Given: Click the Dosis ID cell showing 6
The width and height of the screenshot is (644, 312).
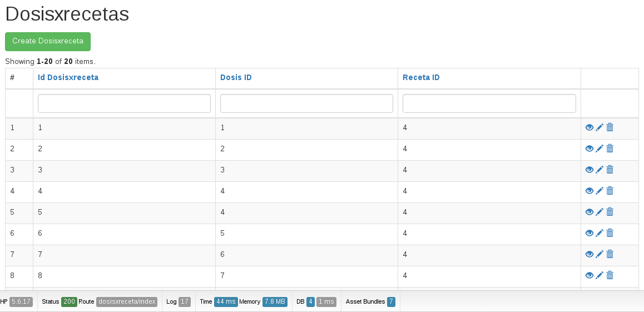Looking at the screenshot, I should click(x=306, y=255).
